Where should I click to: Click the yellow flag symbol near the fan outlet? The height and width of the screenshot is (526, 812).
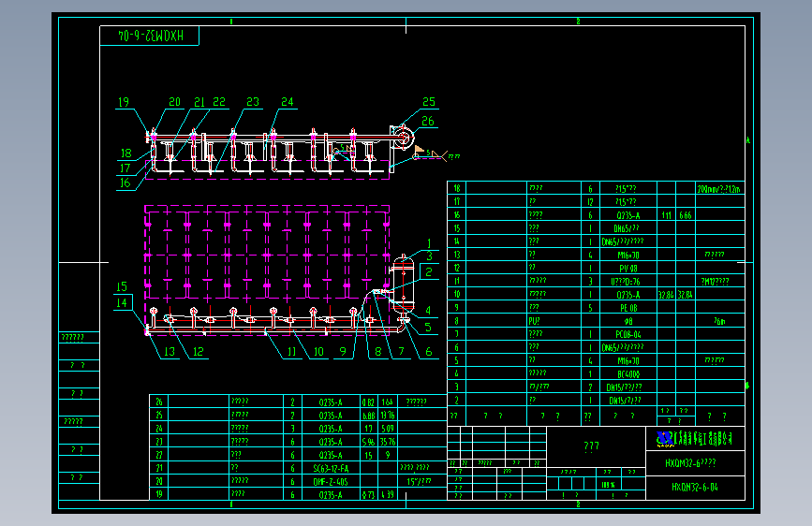click(419, 150)
